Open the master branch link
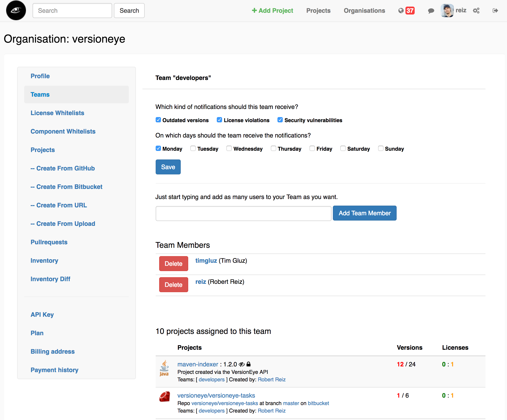The width and height of the screenshot is (507, 420). (291, 403)
